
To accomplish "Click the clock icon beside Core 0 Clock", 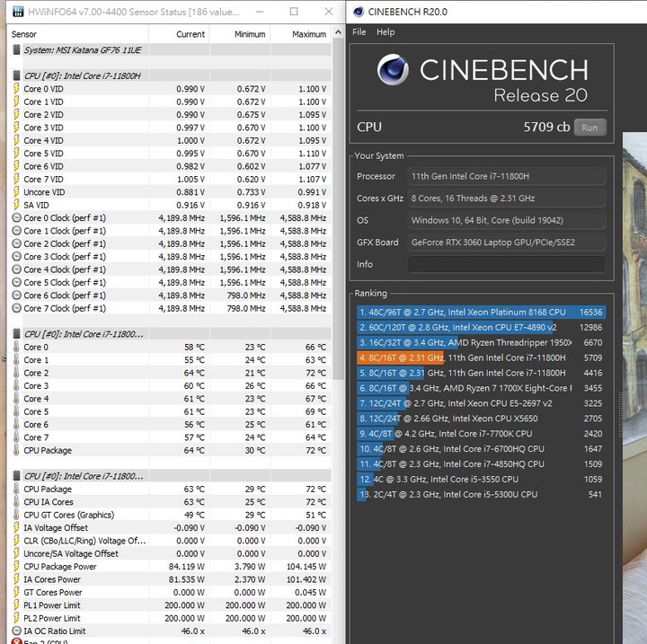I will pyautogui.click(x=15, y=218).
